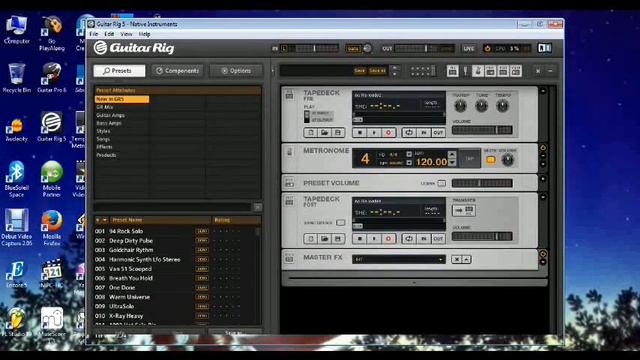Create new file in Tapedeck Pre
This screenshot has height=360, width=640.
click(x=311, y=133)
